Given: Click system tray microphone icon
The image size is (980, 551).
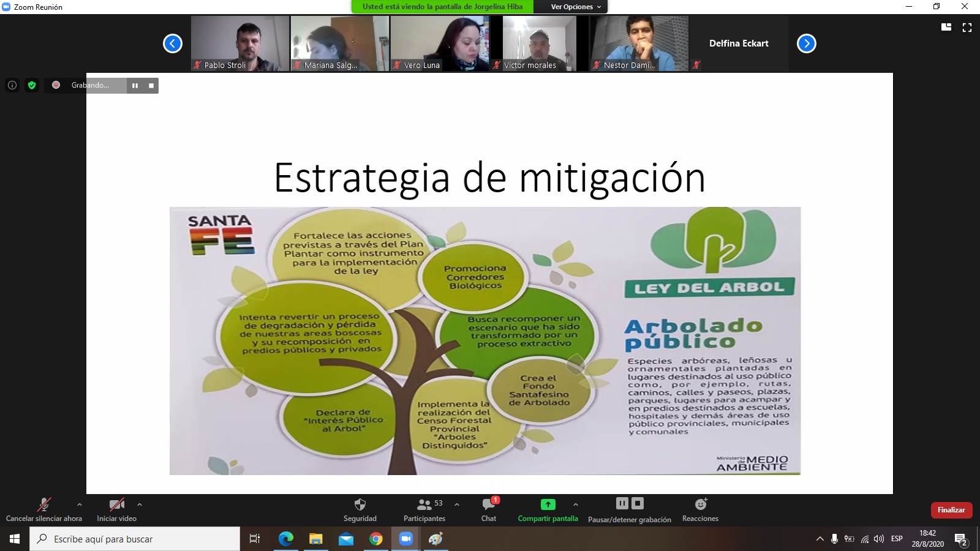Looking at the screenshot, I should pos(834,539).
